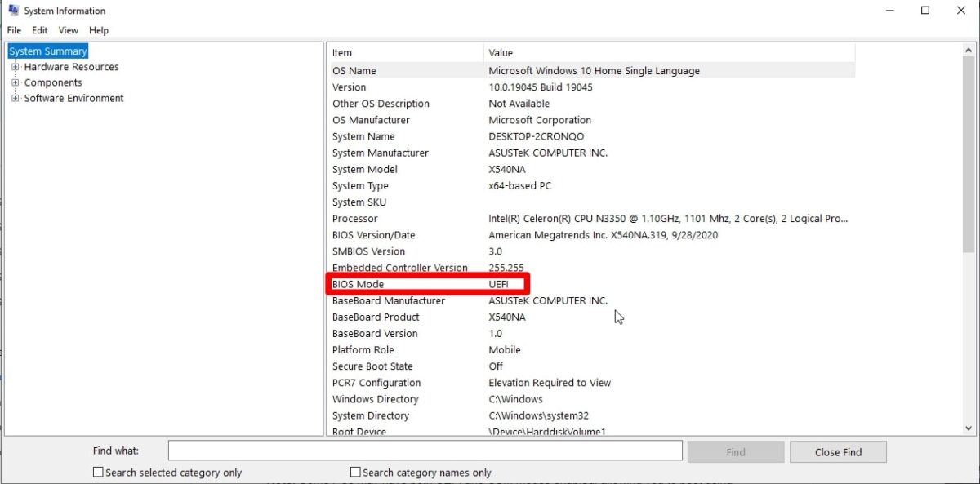Viewport: 980px width, 484px height.
Task: Open the File menu
Action: (x=13, y=30)
